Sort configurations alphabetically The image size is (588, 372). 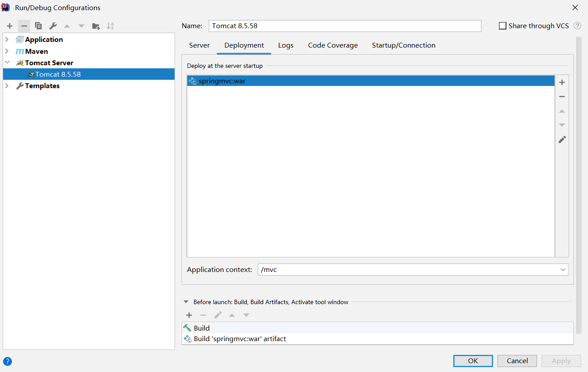[110, 26]
